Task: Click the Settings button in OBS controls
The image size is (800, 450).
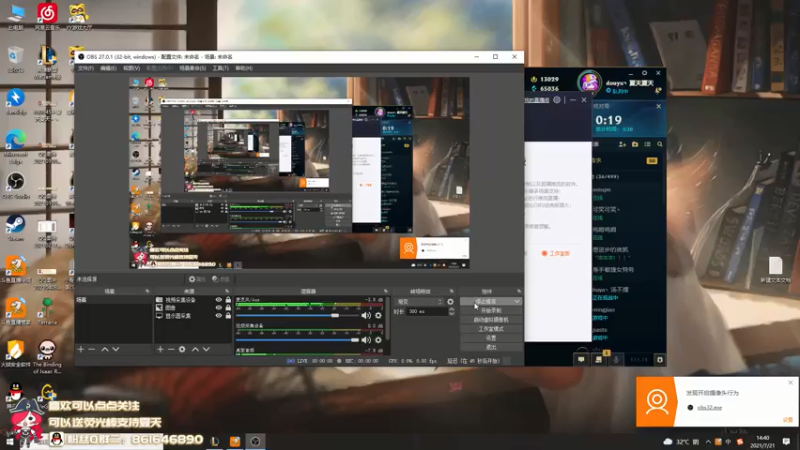Action: [491, 338]
